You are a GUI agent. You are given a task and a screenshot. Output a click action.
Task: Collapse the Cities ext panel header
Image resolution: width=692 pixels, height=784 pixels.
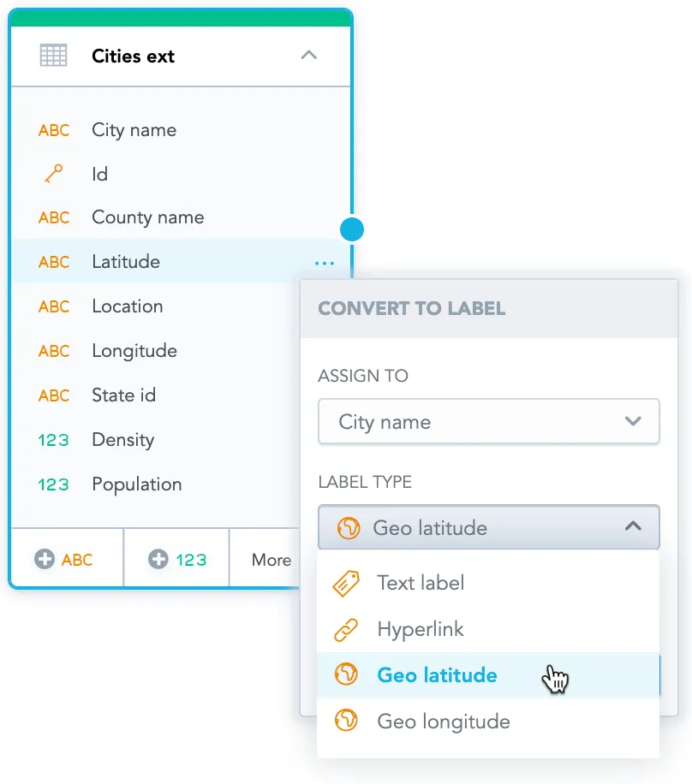coord(309,55)
